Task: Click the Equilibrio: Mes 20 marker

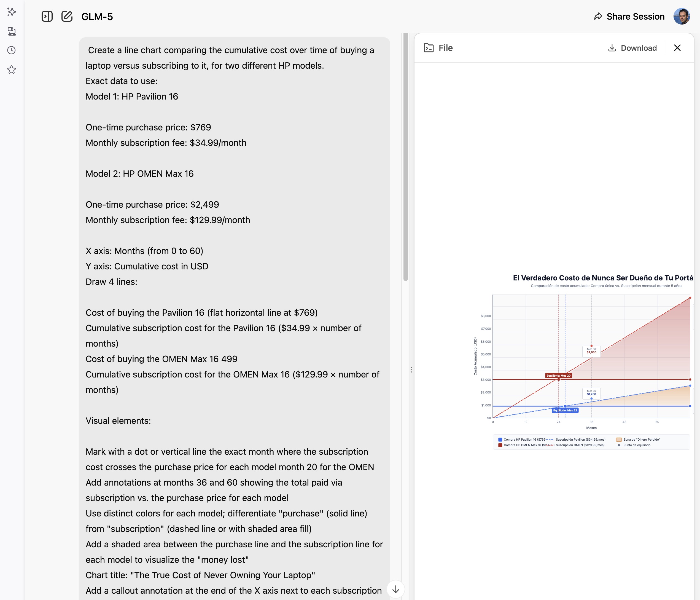Action: click(x=558, y=376)
